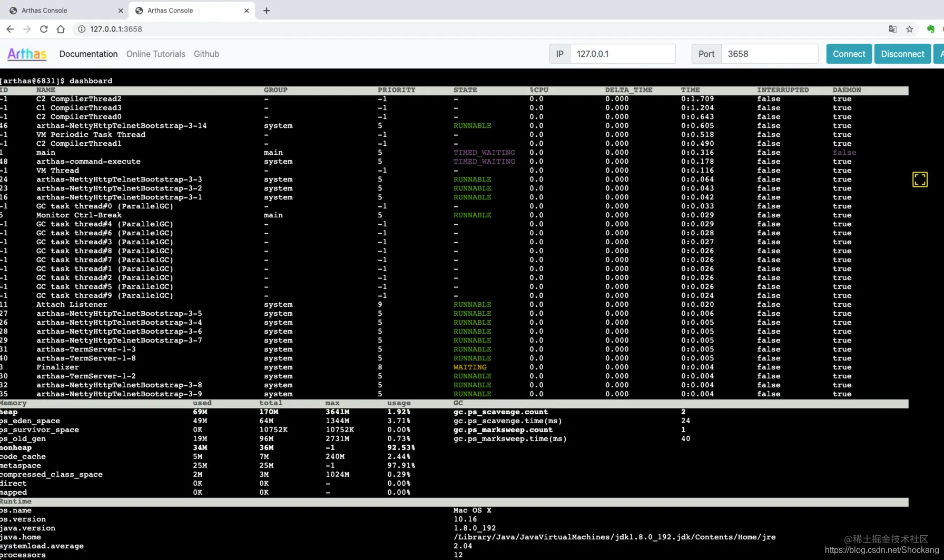The image size is (944, 560).
Task: Close the first Arthas Console tab
Action: (x=121, y=11)
